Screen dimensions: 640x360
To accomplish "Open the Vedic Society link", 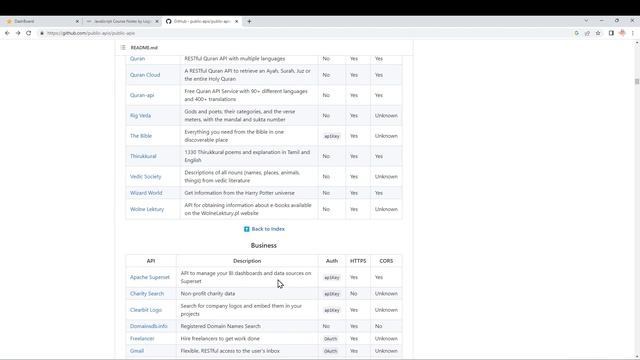I will (146, 177).
